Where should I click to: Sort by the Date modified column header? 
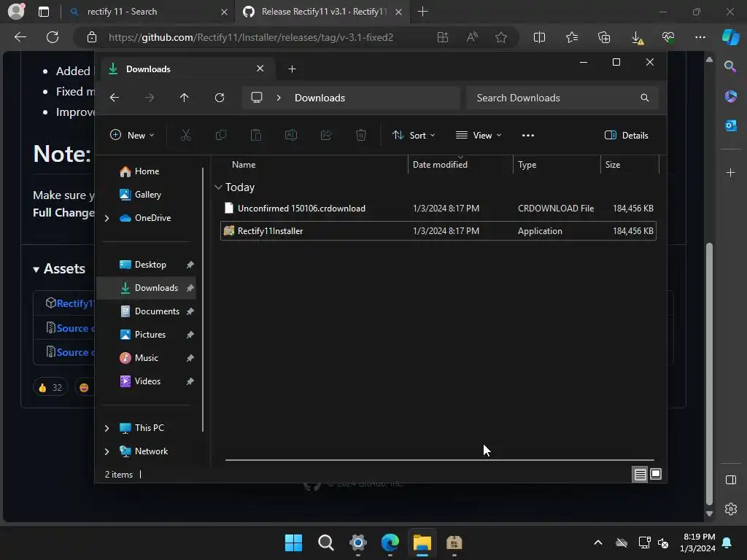click(x=440, y=165)
